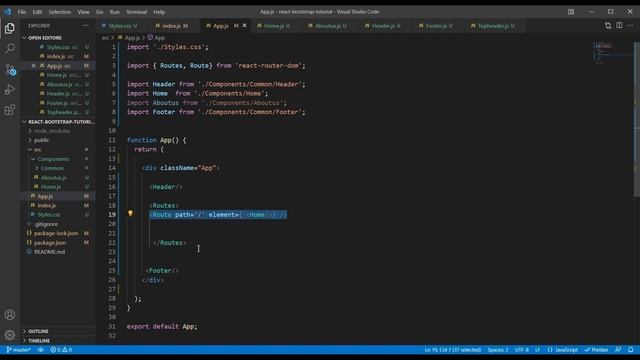Open the Selection menu
This screenshot has height=360, width=640.
(60, 12)
